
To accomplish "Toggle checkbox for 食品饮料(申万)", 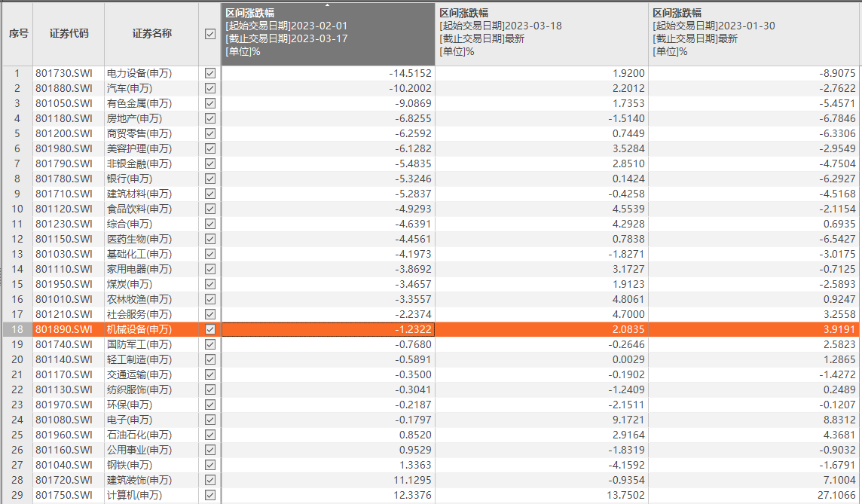I will 210,209.
